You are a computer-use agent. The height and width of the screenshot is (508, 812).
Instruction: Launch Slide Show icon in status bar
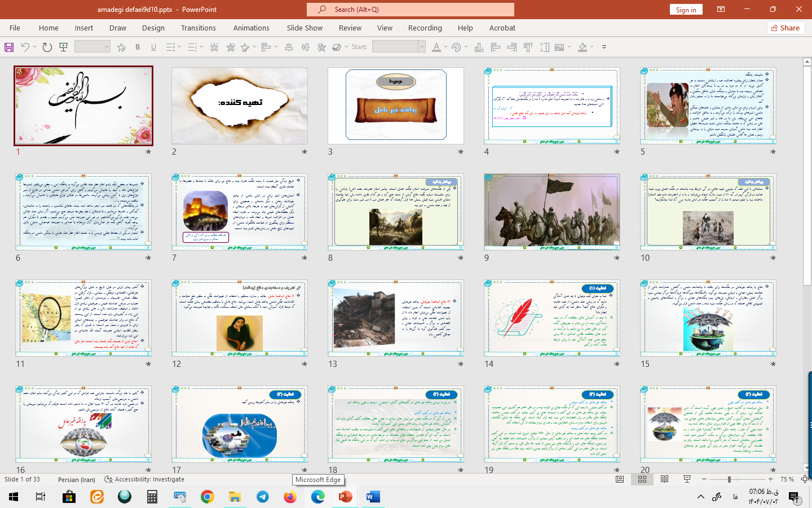click(x=687, y=479)
